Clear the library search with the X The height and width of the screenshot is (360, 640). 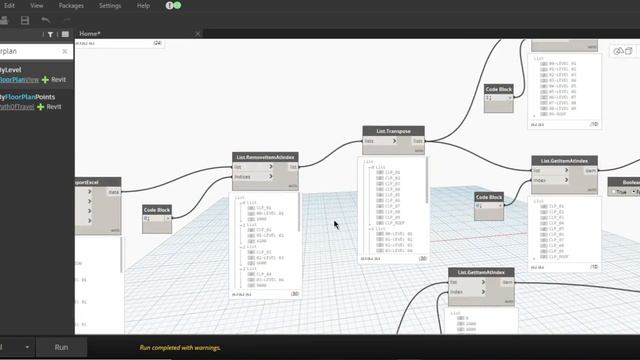pos(65,51)
